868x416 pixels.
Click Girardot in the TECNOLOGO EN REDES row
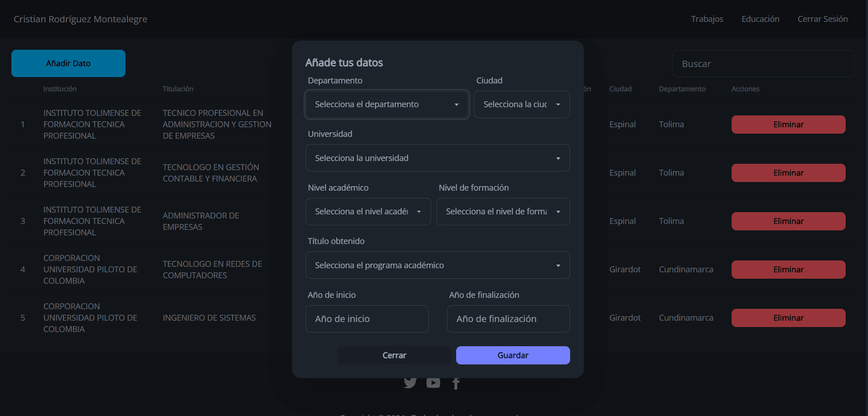pyautogui.click(x=625, y=270)
